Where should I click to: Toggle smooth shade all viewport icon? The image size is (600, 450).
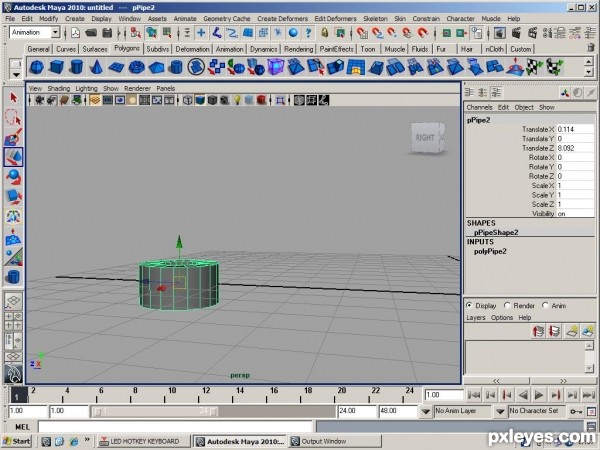(200, 100)
